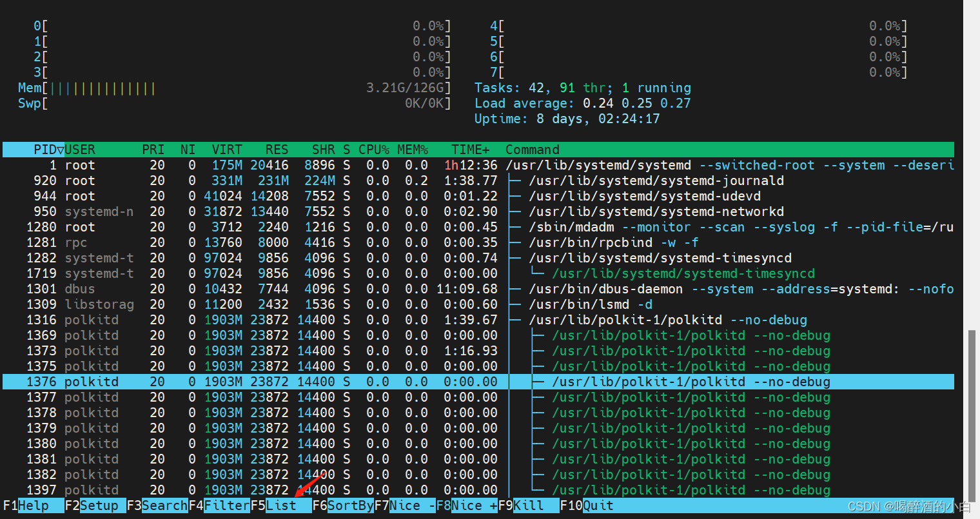The width and height of the screenshot is (980, 519).
Task: Sort by the VIRT column header
Action: [227, 150]
